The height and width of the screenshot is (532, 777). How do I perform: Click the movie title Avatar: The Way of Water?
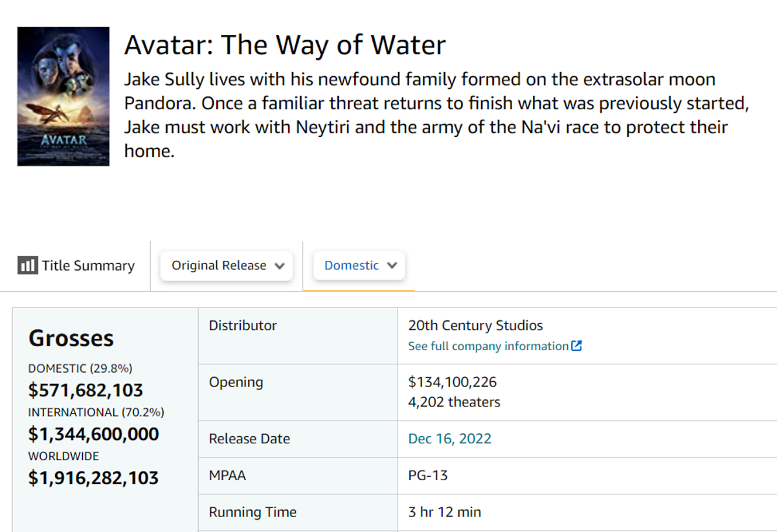(x=285, y=45)
